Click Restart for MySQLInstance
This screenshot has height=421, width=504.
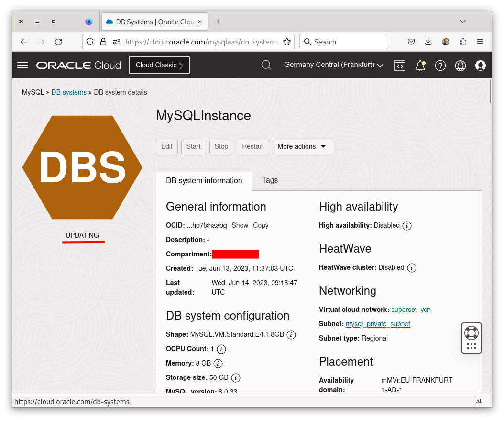(252, 147)
